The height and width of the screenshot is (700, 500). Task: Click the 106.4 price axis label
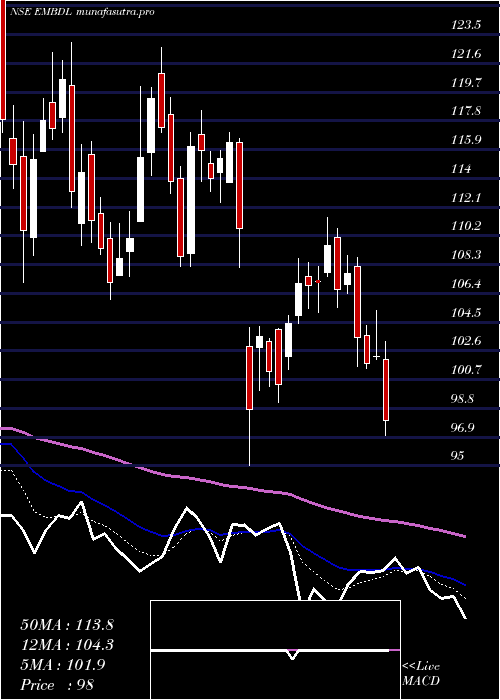[466, 283]
